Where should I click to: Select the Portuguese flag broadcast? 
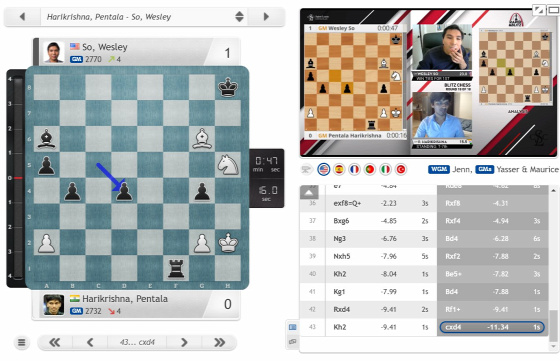click(370, 169)
